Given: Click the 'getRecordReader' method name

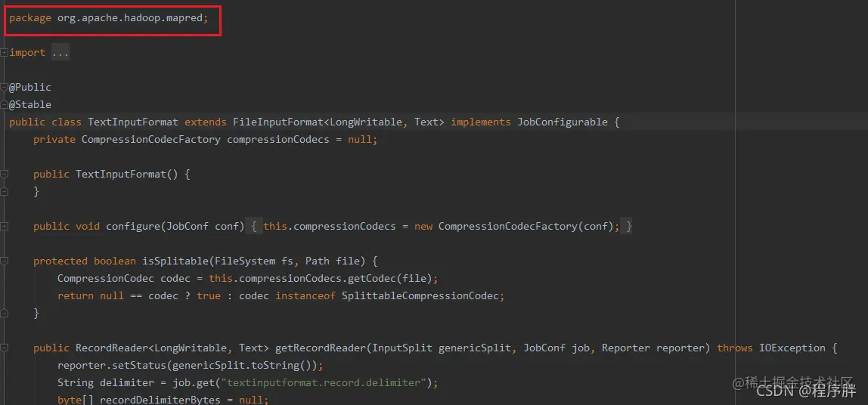Looking at the screenshot, I should (320, 348).
